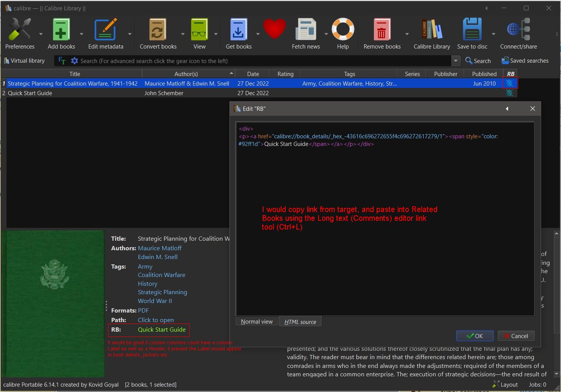Sort by the Tags column header
Viewport: 561px width, 392px height.
350,74
